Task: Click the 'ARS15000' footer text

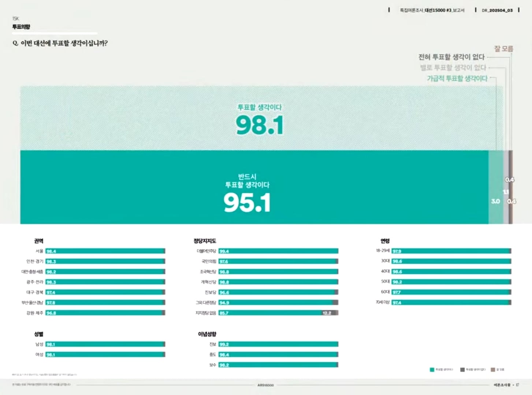Action: 265,385
